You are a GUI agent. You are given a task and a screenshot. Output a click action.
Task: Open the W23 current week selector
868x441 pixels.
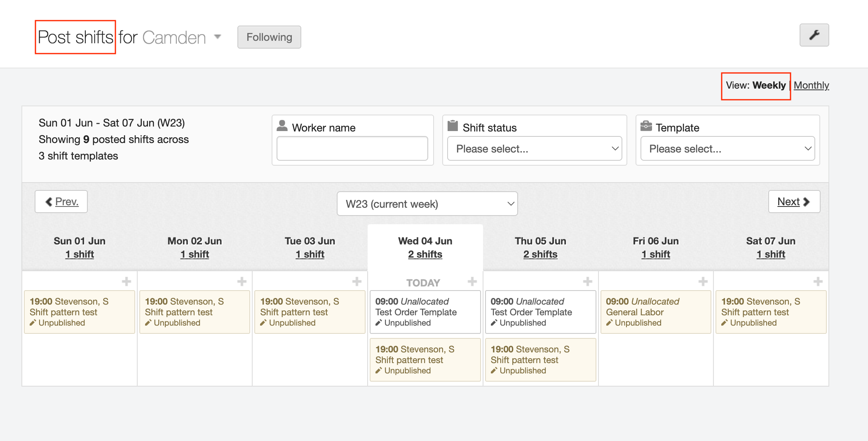(427, 204)
